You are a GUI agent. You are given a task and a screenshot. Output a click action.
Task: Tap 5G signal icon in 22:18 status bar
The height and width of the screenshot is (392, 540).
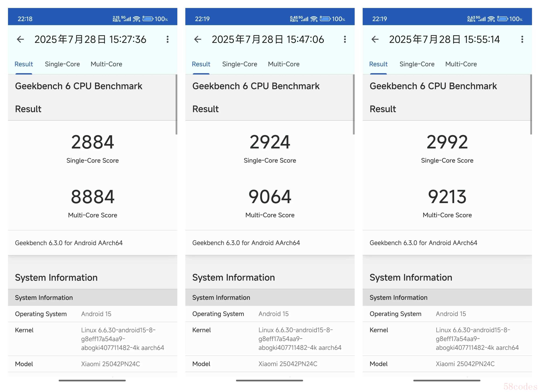(x=126, y=19)
